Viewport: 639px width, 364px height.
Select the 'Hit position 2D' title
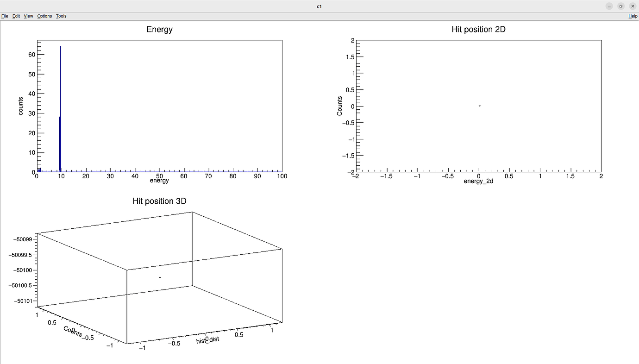pyautogui.click(x=479, y=30)
